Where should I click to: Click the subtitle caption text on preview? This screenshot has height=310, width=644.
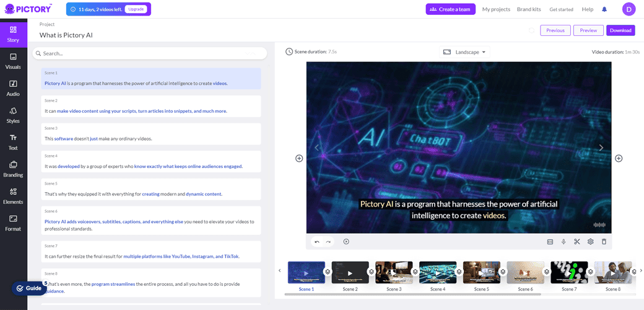[459, 210]
